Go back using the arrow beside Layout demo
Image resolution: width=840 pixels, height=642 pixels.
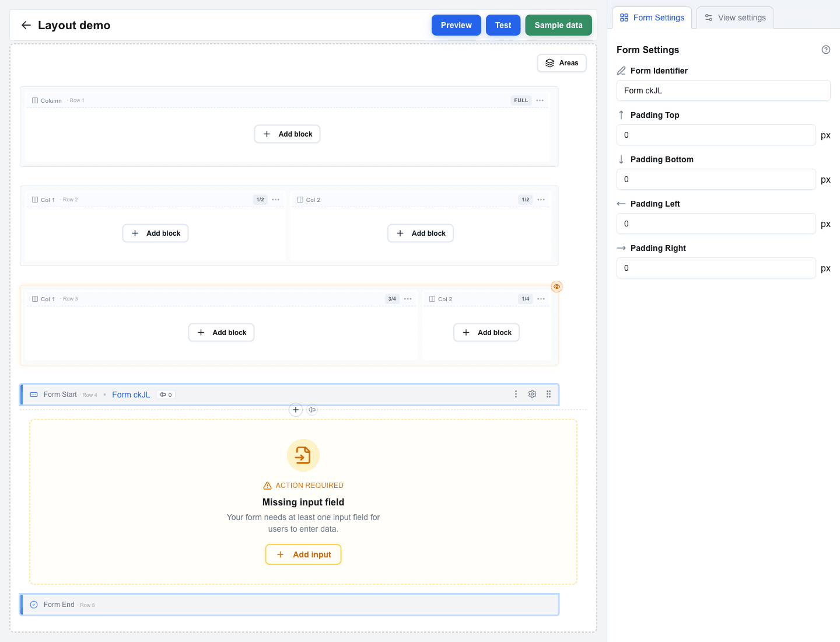pyautogui.click(x=26, y=25)
